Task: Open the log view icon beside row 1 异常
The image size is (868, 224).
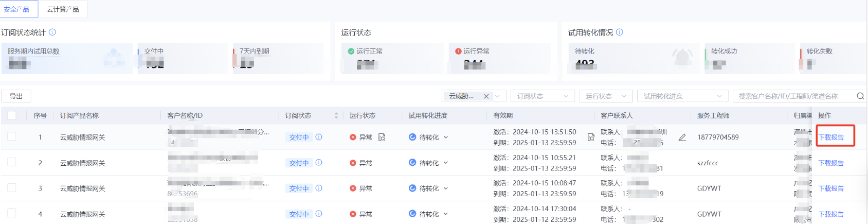Action: (382, 137)
